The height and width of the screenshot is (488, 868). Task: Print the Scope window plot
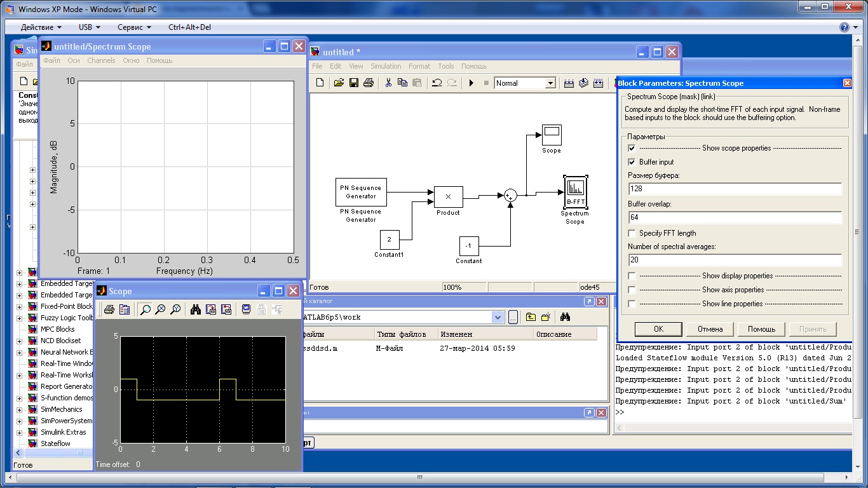(x=109, y=309)
